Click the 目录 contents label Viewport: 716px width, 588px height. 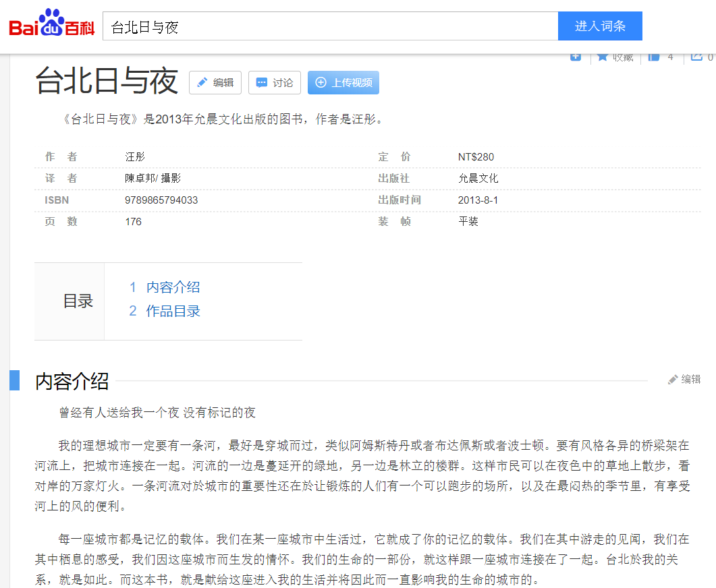[x=78, y=301]
